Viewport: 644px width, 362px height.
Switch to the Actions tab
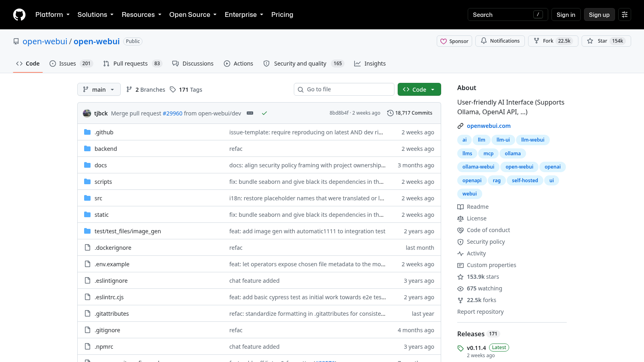tap(239, 64)
